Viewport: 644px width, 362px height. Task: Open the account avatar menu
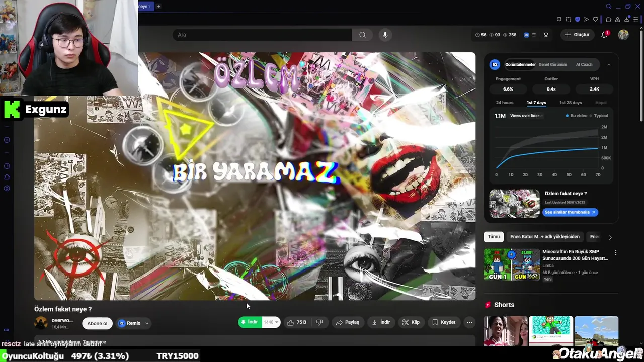pos(623,35)
